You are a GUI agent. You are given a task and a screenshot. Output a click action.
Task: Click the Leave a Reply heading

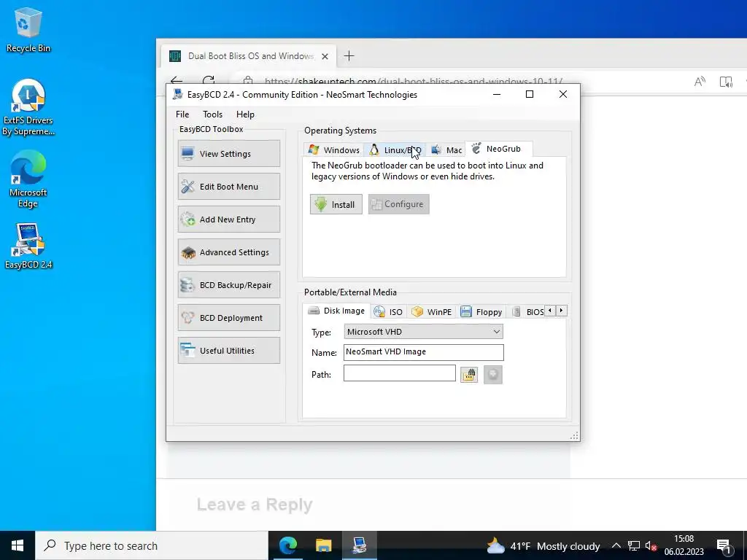pos(255,505)
